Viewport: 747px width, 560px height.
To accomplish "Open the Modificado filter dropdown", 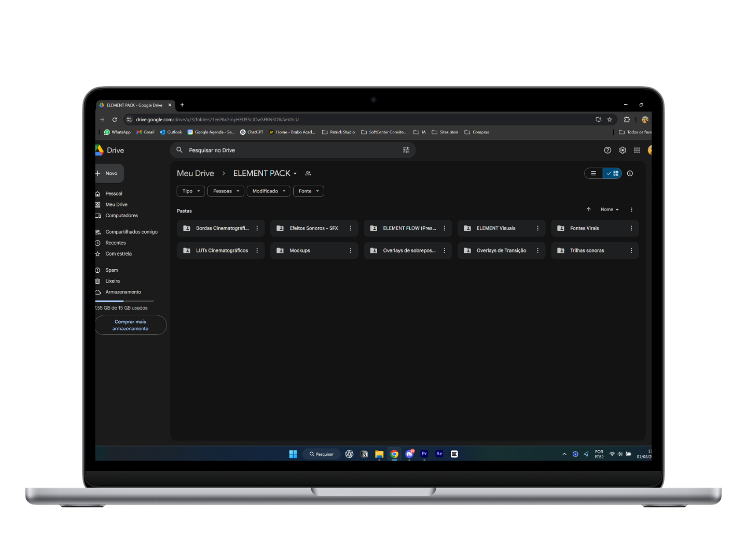I will (268, 191).
